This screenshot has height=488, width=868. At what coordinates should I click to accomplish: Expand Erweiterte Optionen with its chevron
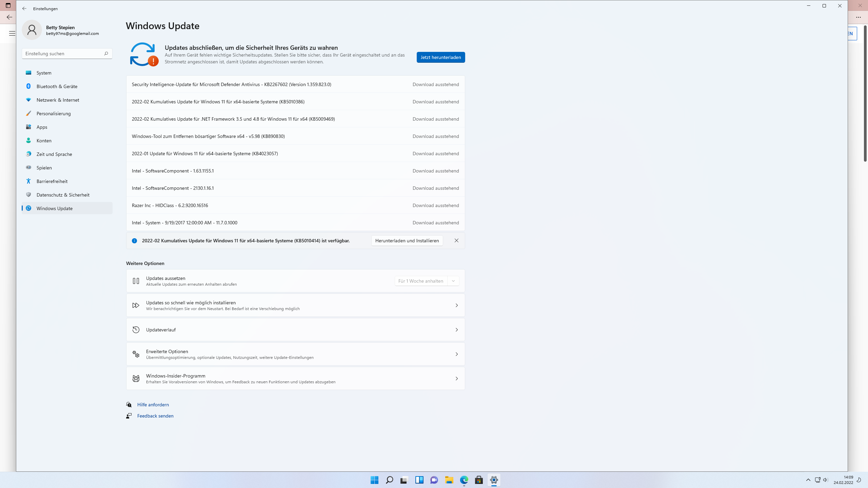coord(457,354)
